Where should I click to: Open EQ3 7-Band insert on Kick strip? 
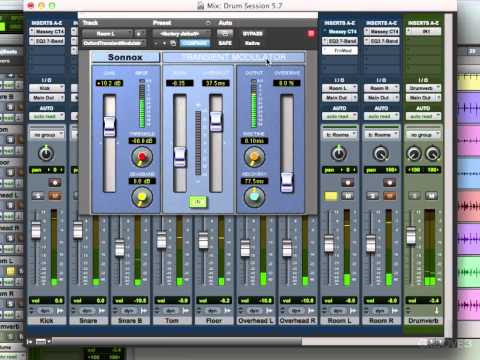47,41
